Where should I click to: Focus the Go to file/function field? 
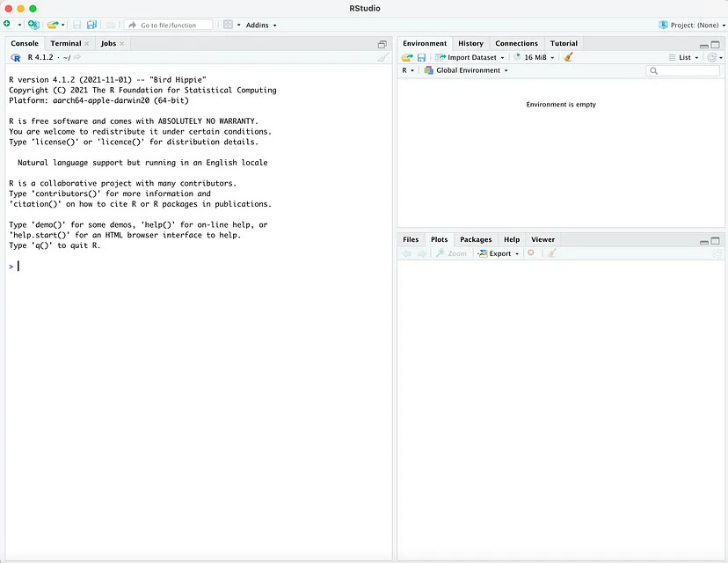[x=169, y=26]
